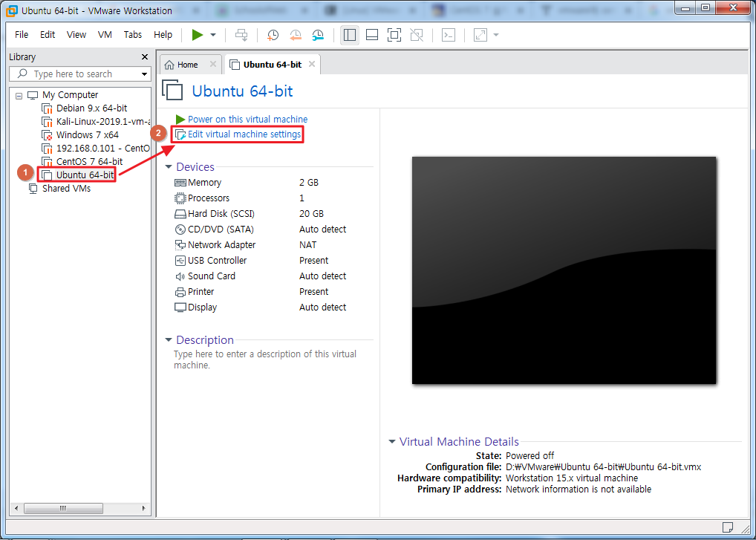Open the Snapshot Manager wrench-clock icon
The width and height of the screenshot is (756, 540).
(x=318, y=35)
